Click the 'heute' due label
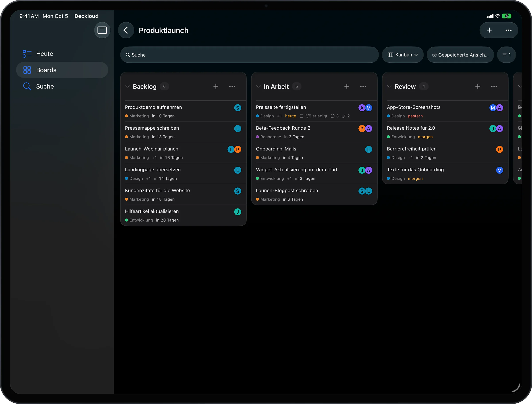 coord(291,116)
